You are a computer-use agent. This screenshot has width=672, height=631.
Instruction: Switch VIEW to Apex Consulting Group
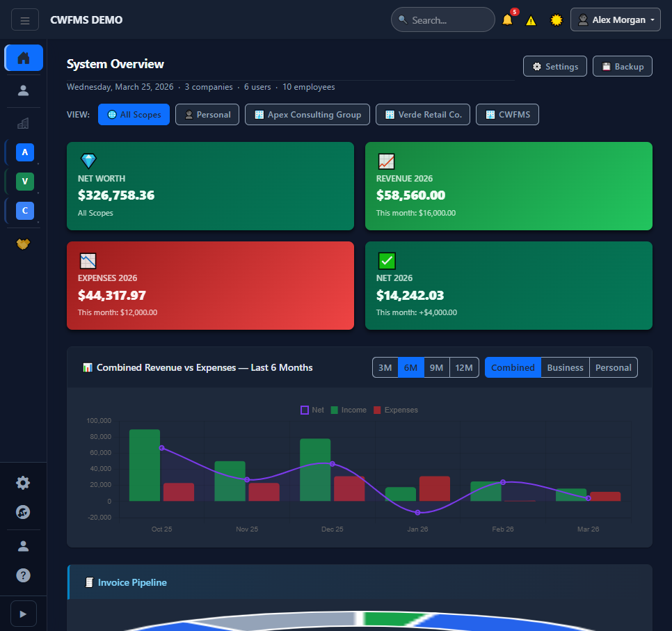[x=307, y=114]
